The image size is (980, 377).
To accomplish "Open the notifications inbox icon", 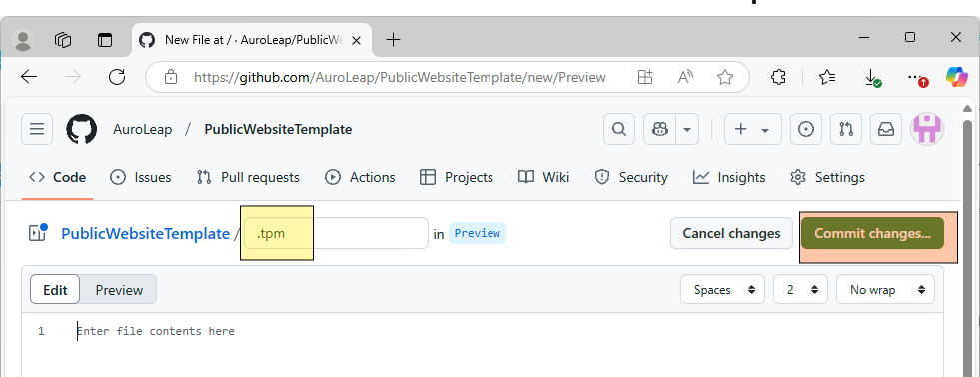I will [x=886, y=129].
